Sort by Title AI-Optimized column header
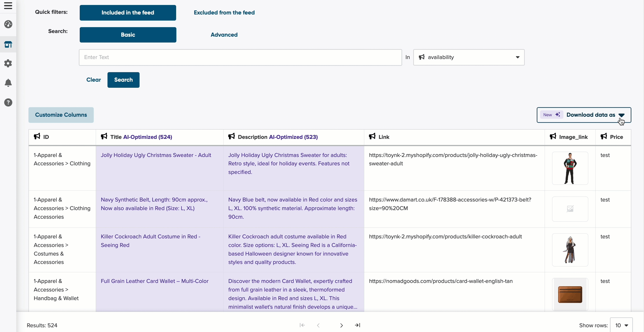This screenshot has width=644, height=332. 141,137
